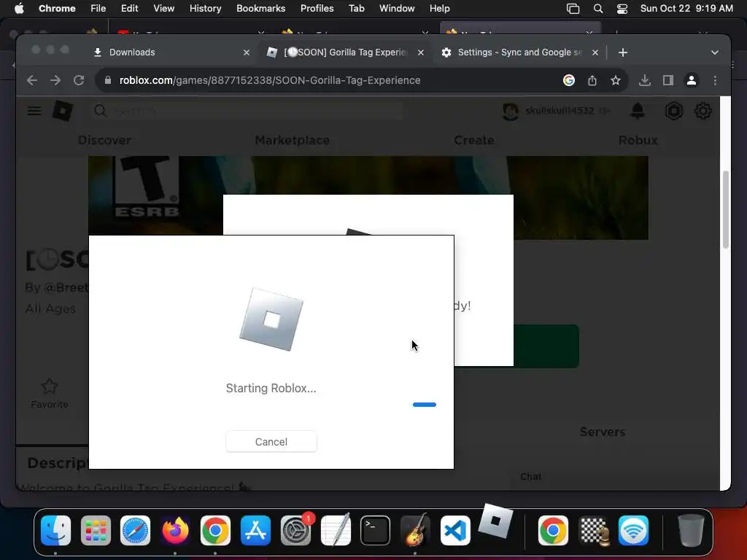This screenshot has width=747, height=560.
Task: Focus the Roblox search field
Action: [x=248, y=111]
